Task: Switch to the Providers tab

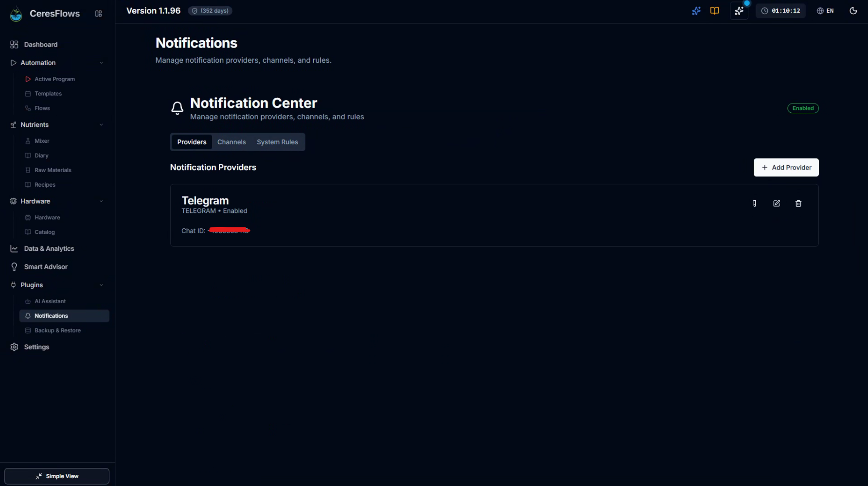Action: [x=192, y=142]
